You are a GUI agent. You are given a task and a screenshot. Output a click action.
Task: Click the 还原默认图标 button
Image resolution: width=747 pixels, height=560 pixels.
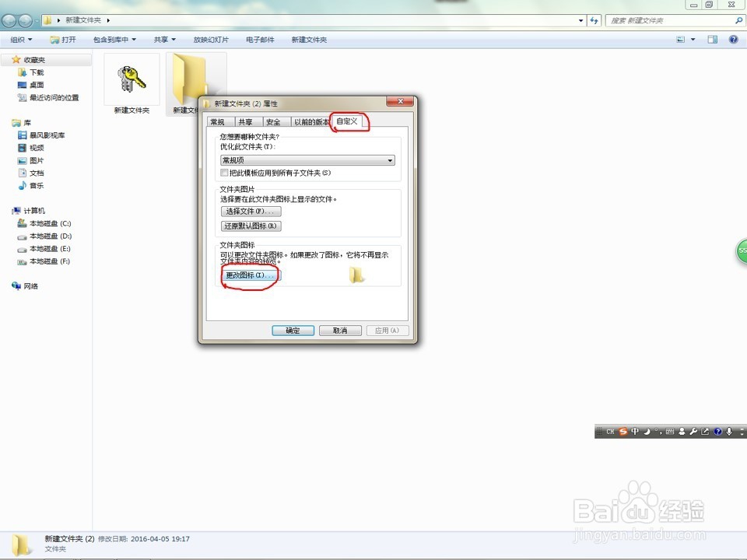[x=251, y=226]
